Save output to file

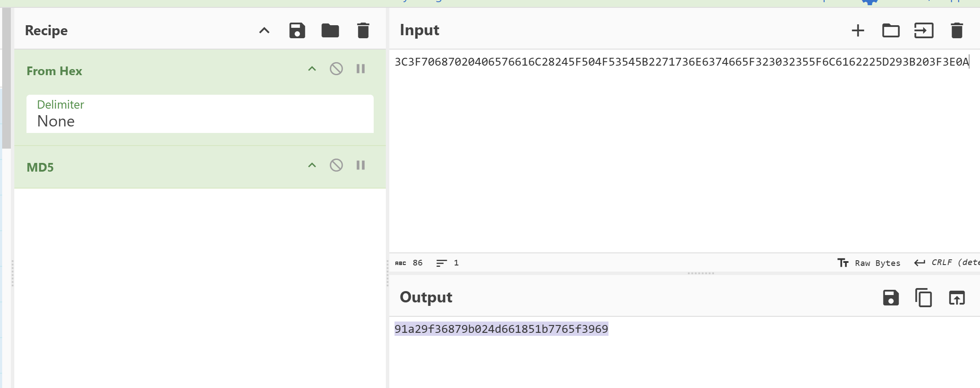point(891,298)
